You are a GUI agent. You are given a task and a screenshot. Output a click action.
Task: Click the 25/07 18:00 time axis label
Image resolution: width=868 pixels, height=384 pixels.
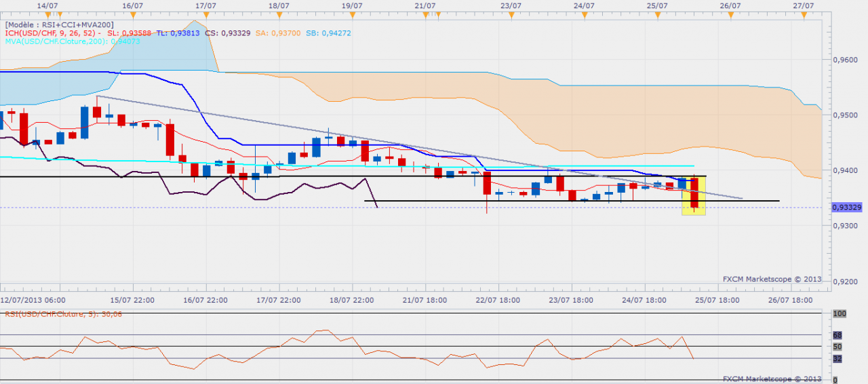pyautogui.click(x=717, y=299)
